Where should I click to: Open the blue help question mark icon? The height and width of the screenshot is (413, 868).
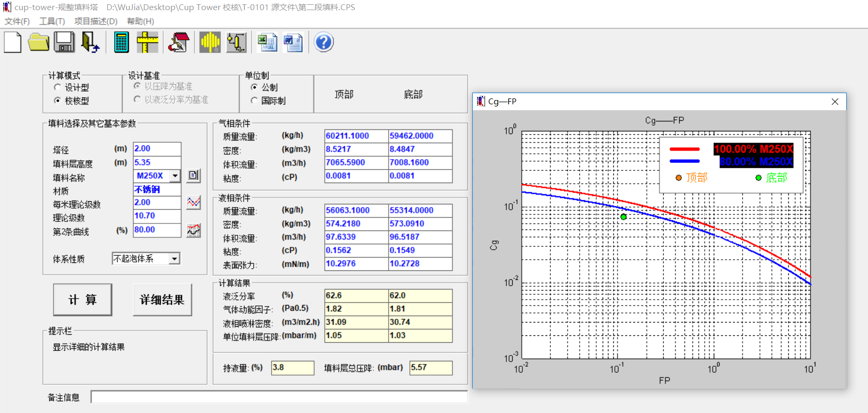coord(324,43)
